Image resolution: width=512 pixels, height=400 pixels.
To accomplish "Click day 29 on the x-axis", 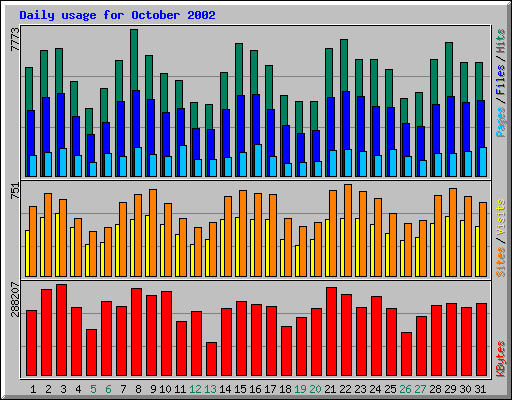I will (450, 389).
